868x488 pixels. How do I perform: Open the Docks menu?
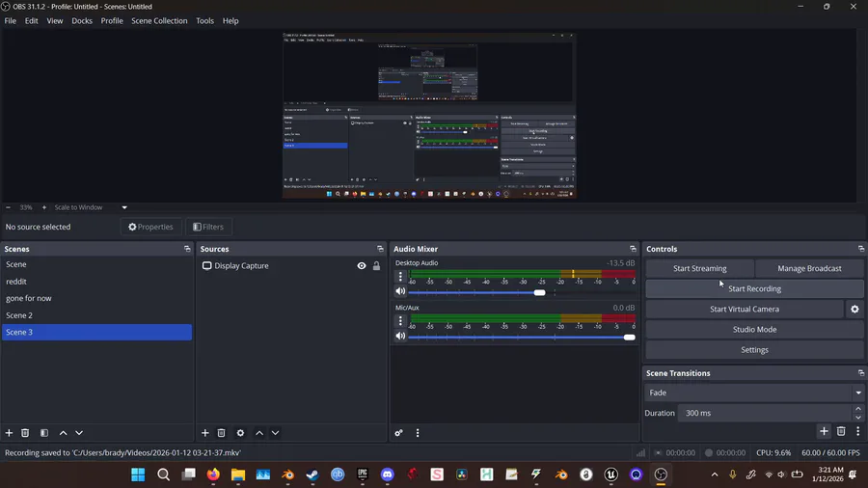point(82,20)
